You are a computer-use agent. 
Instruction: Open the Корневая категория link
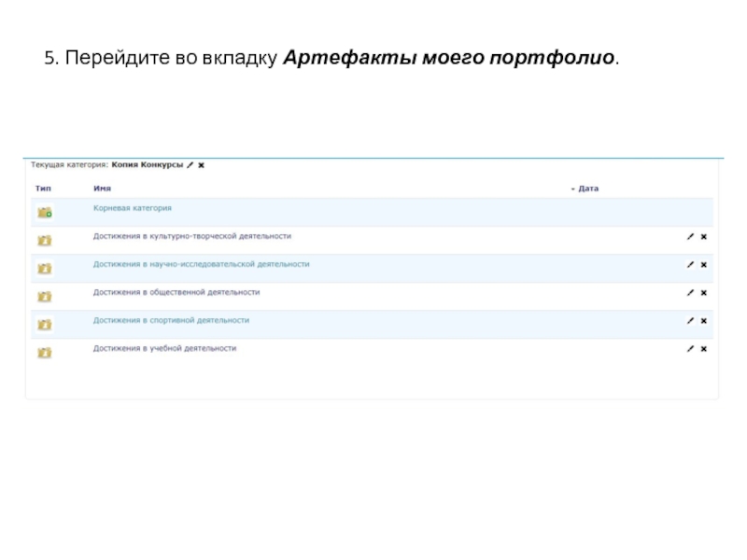point(132,208)
